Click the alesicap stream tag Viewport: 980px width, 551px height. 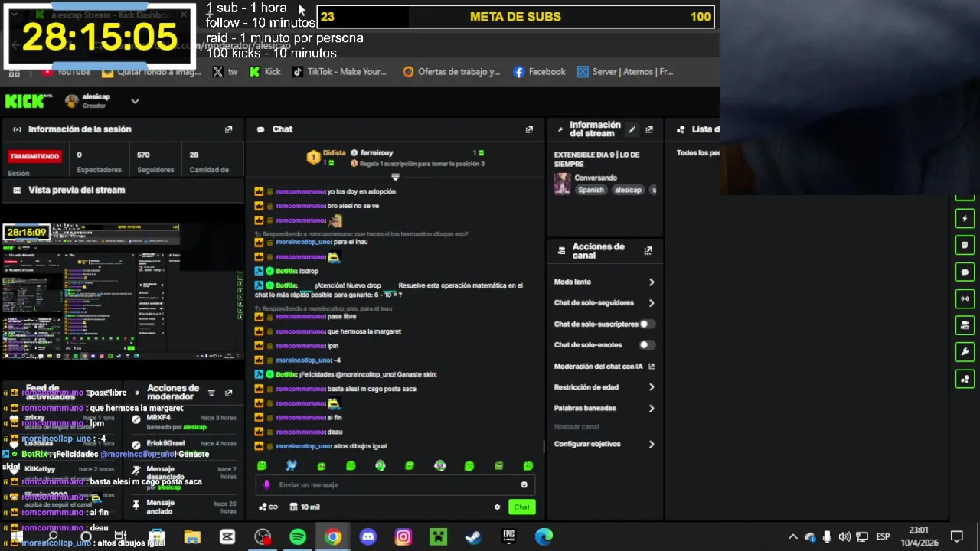coord(628,190)
